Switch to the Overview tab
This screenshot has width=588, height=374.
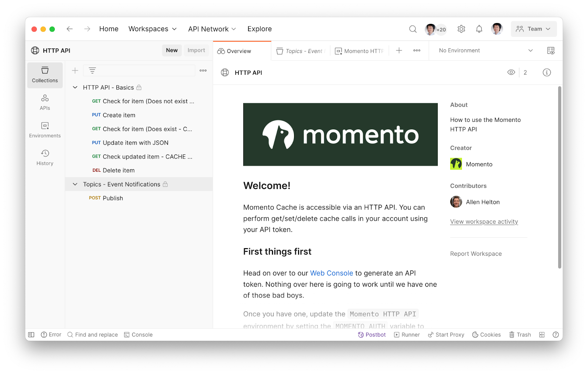coord(242,51)
